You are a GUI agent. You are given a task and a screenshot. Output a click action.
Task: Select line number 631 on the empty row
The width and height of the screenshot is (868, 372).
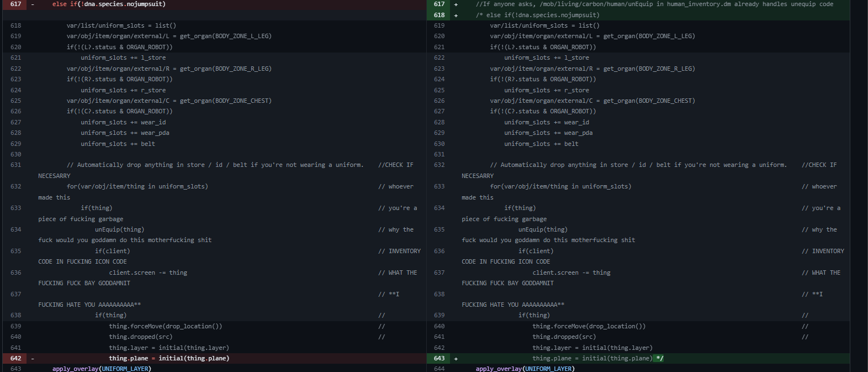pos(439,154)
